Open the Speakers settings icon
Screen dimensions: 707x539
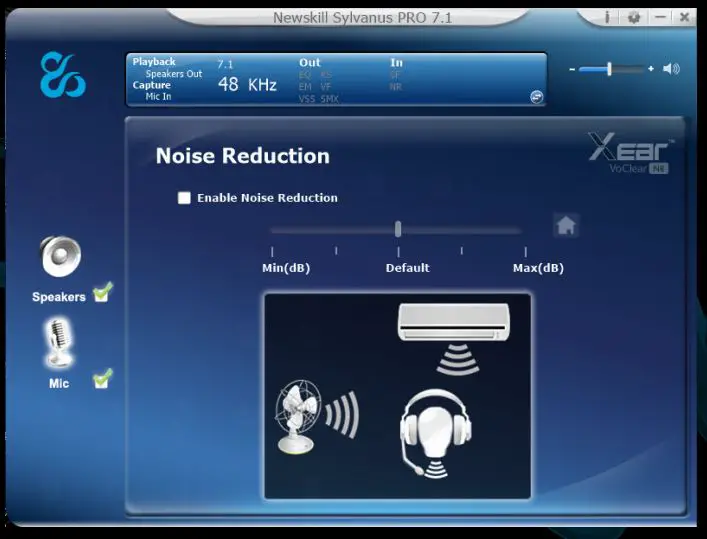[60, 256]
